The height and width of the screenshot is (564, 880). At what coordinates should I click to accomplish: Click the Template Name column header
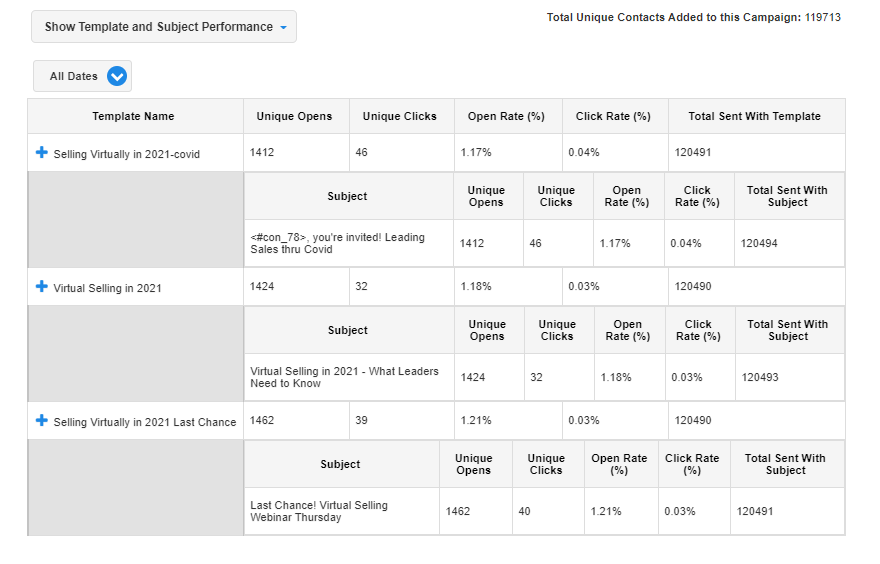(133, 116)
